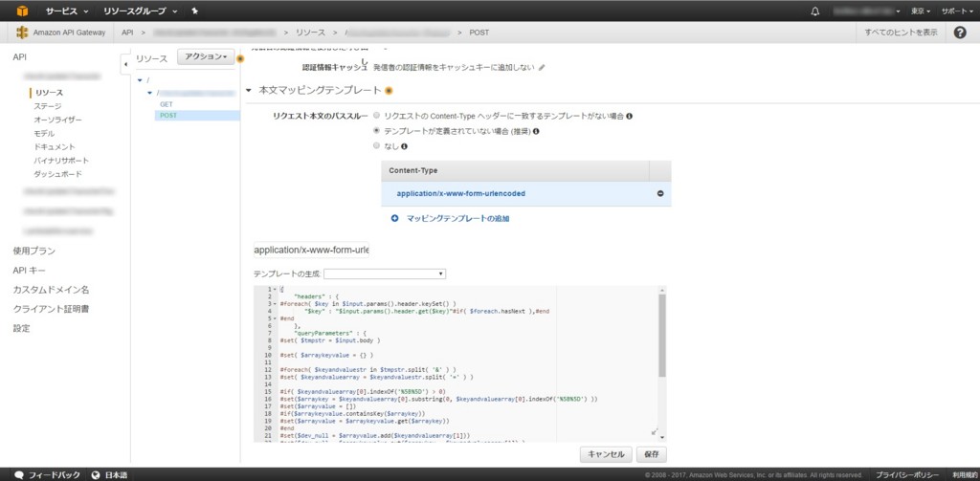Image resolution: width=980 pixels, height=481 pixels.
Task: Click the orange hint dot next to アクション
Action: pos(240,58)
